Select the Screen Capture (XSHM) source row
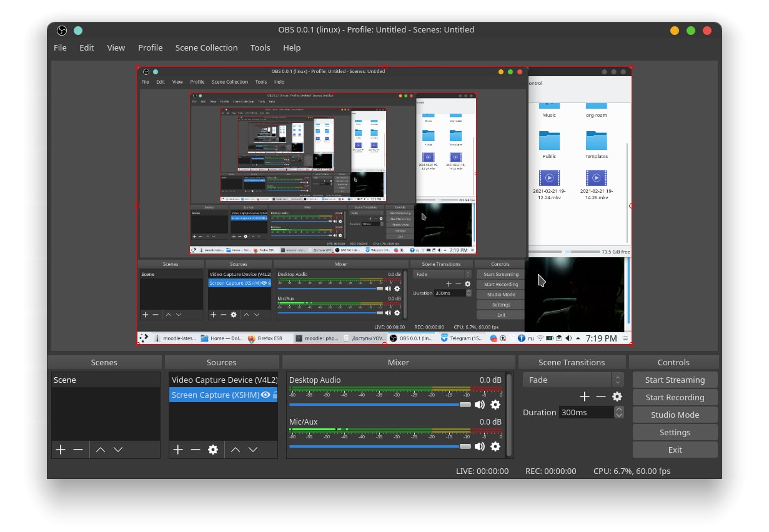The width and height of the screenshot is (769, 532). (223, 395)
